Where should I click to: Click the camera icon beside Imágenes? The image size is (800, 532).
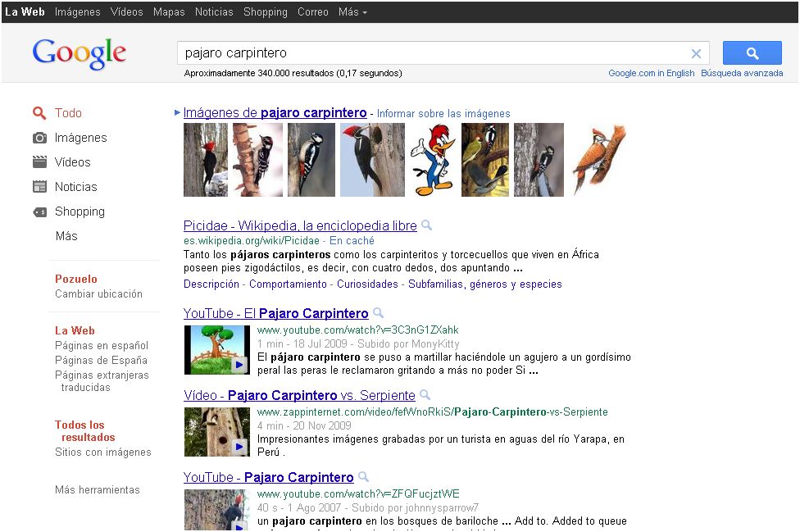coord(39,138)
